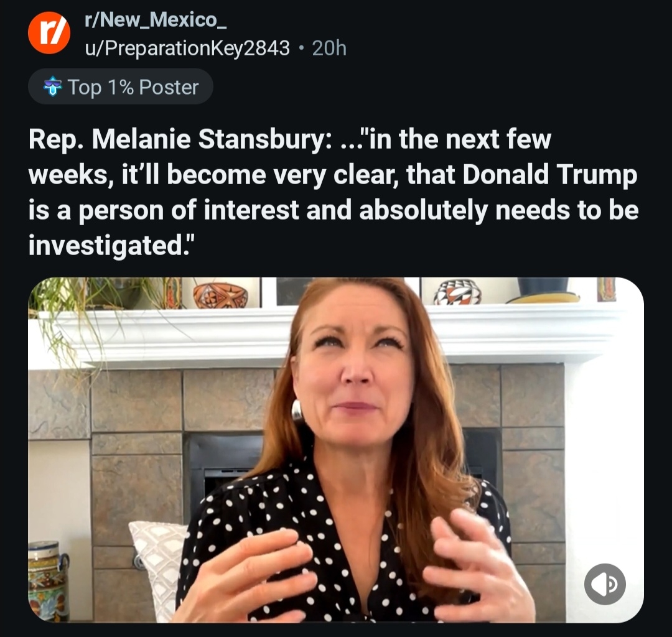Tap the Top 1% Poster badge label

click(133, 87)
